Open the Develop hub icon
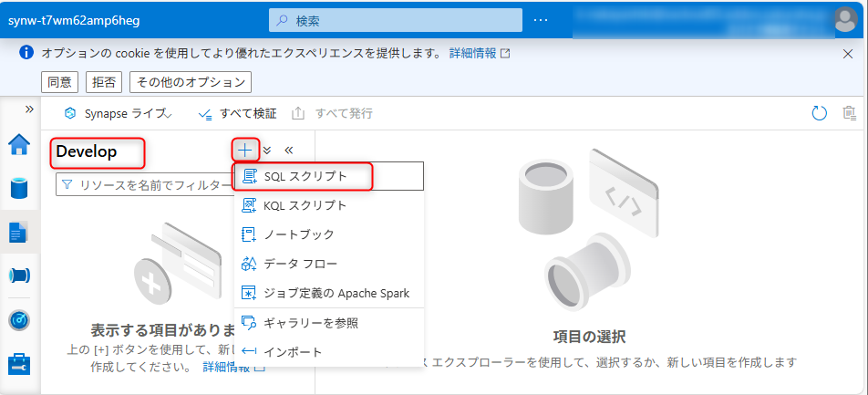The height and width of the screenshot is (395, 868). click(x=19, y=232)
